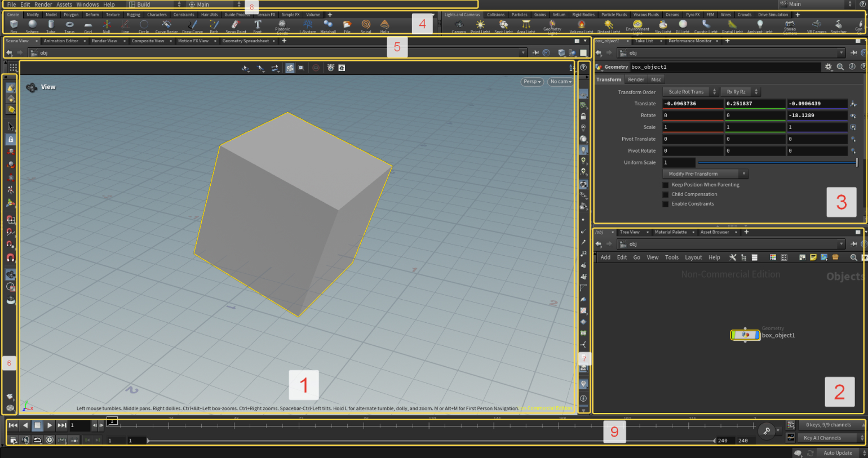868x458 pixels.
Task: Open the Render menu
Action: [43, 5]
